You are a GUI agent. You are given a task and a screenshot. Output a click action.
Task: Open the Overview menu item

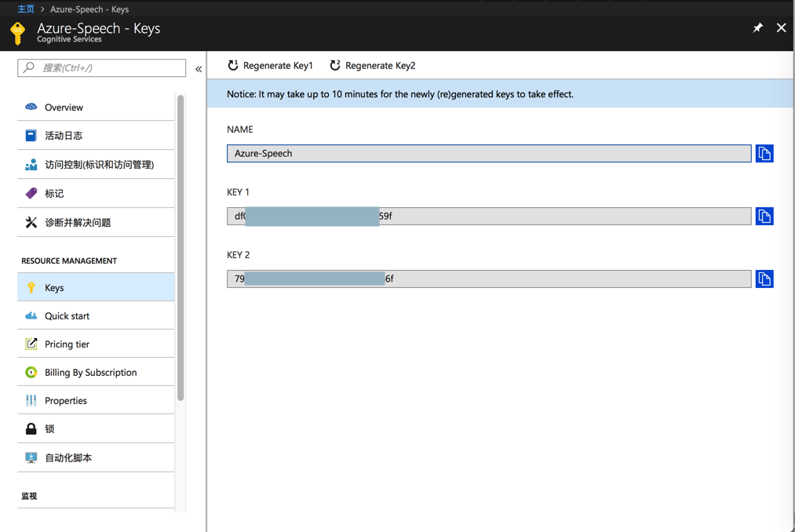(x=64, y=107)
